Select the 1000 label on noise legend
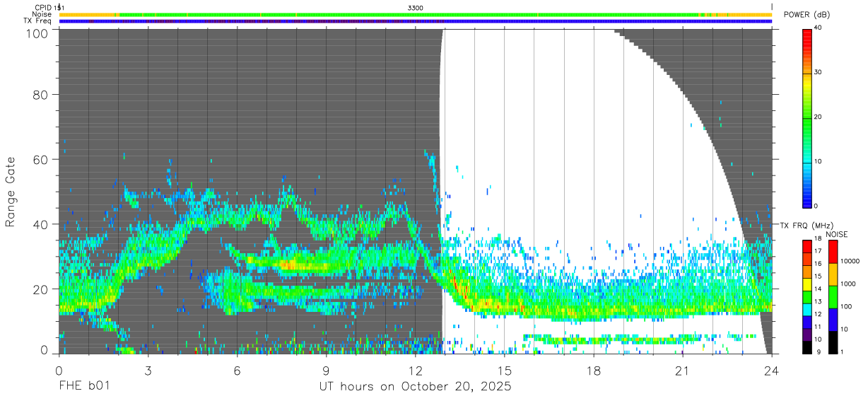 click(x=848, y=284)
